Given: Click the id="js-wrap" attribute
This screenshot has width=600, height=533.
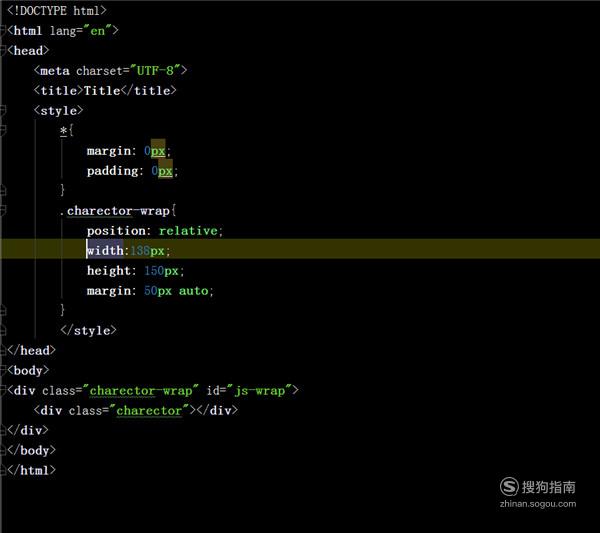Looking at the screenshot, I should point(249,390).
